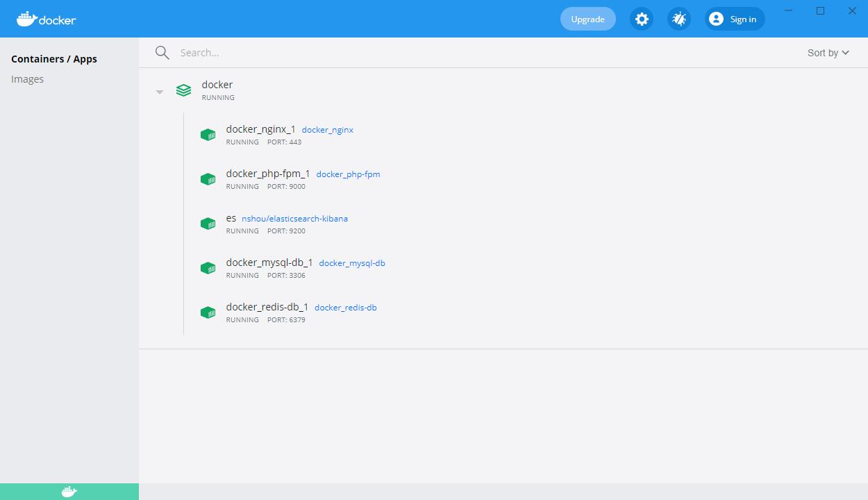The width and height of the screenshot is (868, 500).
Task: Open the nshou/elasticsearch-kibana image link
Action: [x=294, y=219]
